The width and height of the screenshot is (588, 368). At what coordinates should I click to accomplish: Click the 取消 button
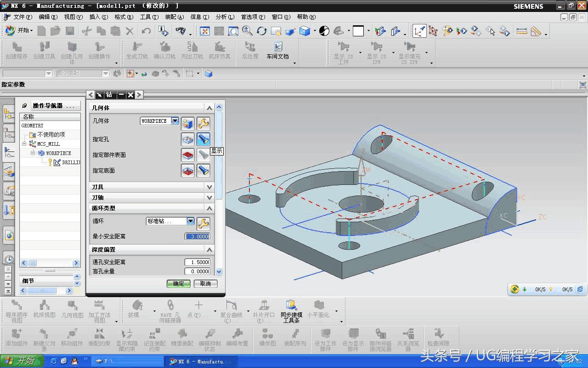point(205,284)
